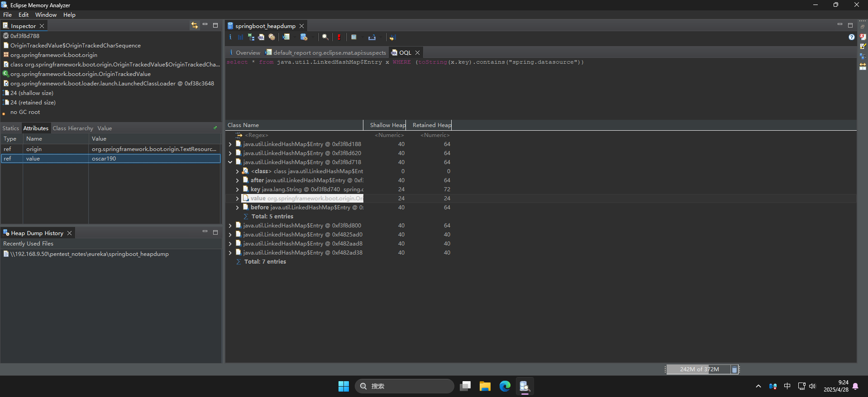Collapse entry 0xf3f8d718 row
Viewport: 868px width, 397px height.
point(230,162)
